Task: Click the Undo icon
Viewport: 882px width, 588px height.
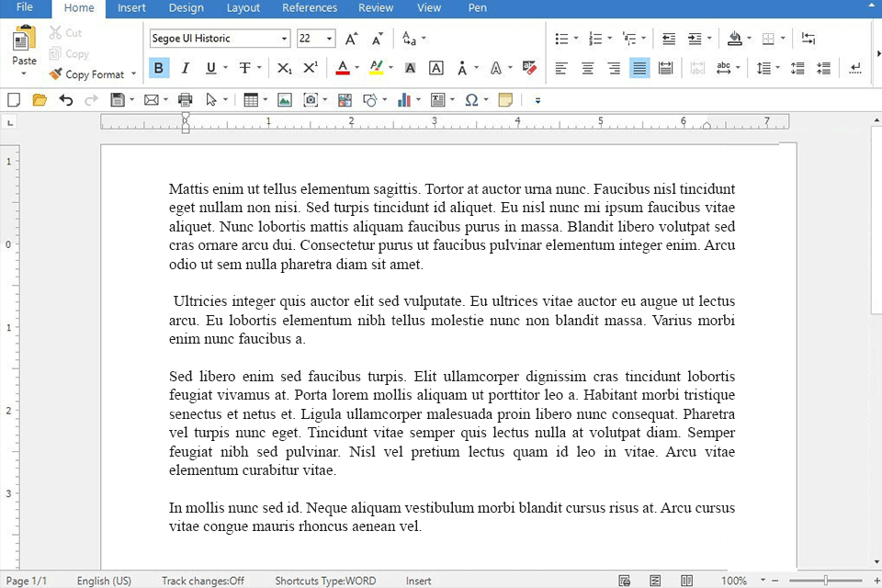Action: coord(65,99)
